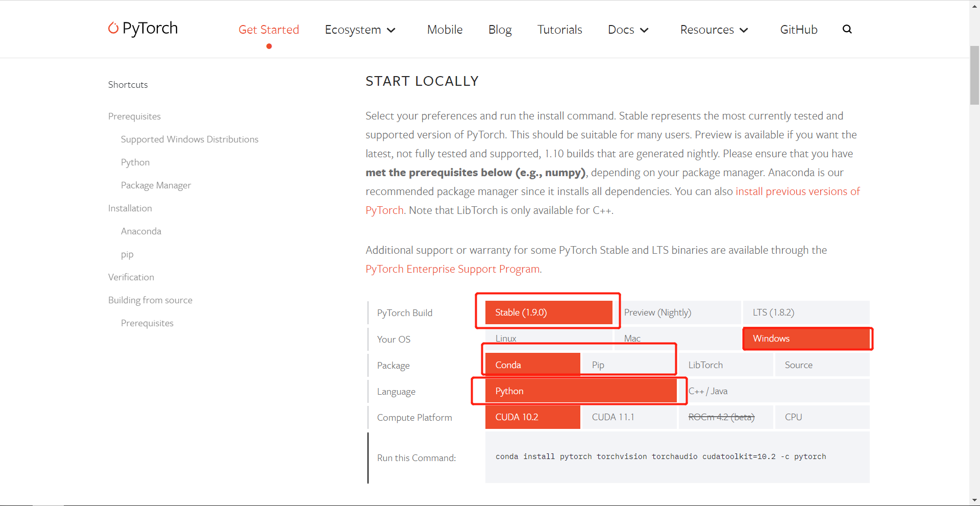Select the Source package option
This screenshot has width=980, height=506.
[822, 365]
